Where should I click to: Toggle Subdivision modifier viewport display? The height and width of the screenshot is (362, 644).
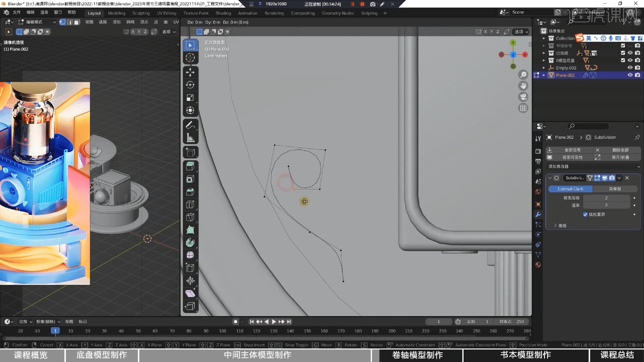(x=605, y=178)
